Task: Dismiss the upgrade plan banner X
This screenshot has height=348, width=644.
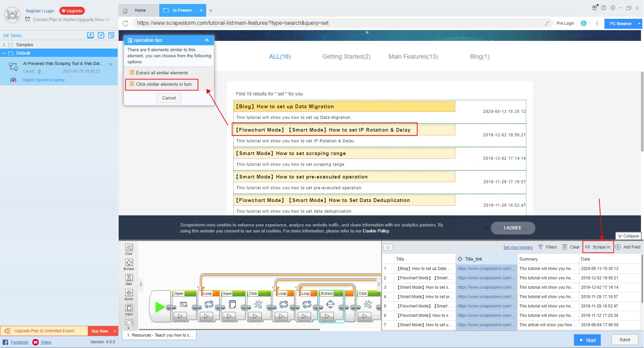Action: coord(115,331)
